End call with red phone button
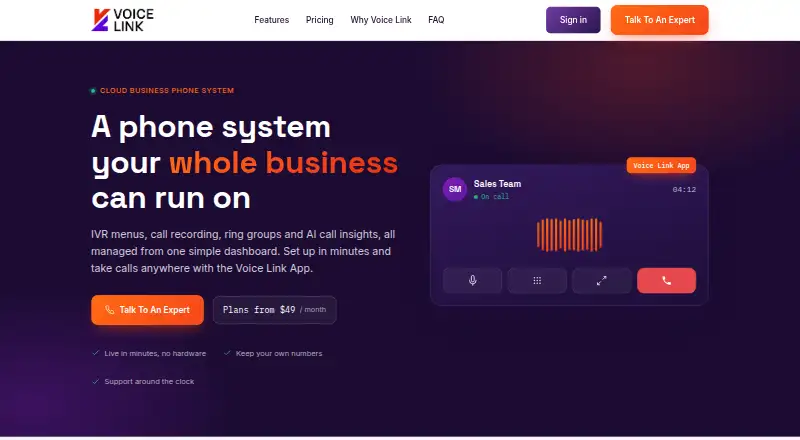The height and width of the screenshot is (440, 800). [x=666, y=280]
